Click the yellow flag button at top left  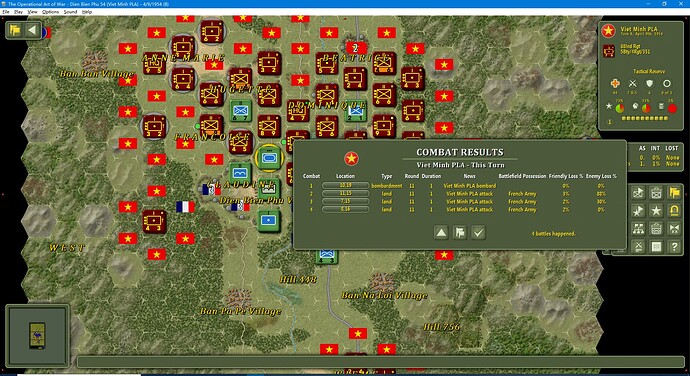tap(15, 30)
